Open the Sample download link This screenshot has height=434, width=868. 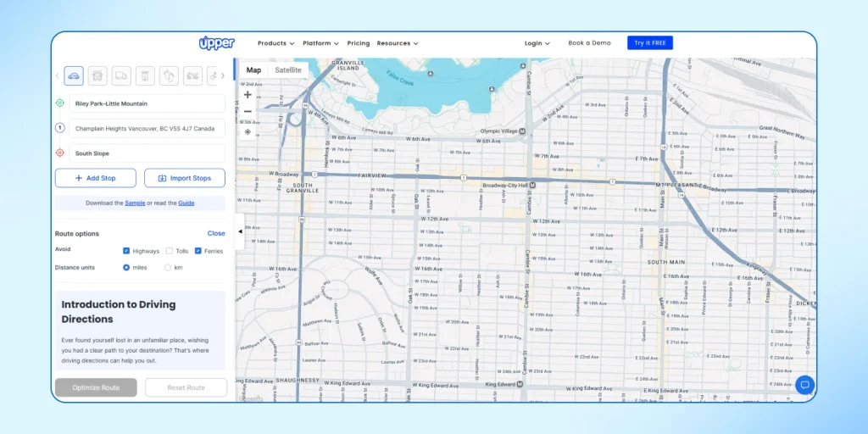click(x=135, y=203)
